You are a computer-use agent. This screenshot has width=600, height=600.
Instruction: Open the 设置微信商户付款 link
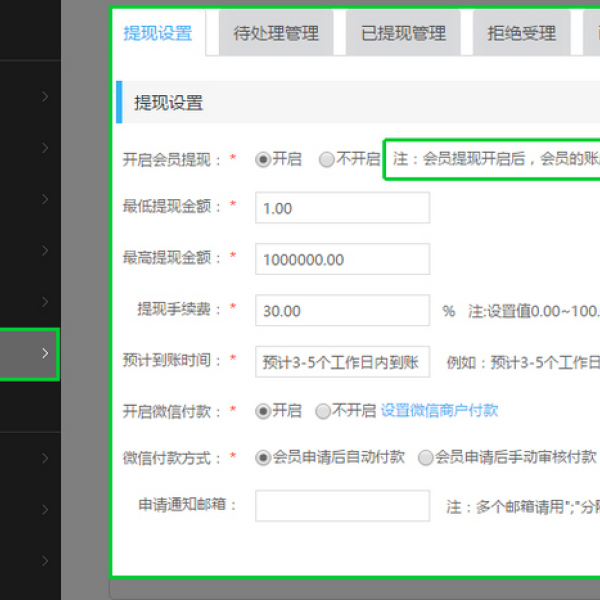439,411
